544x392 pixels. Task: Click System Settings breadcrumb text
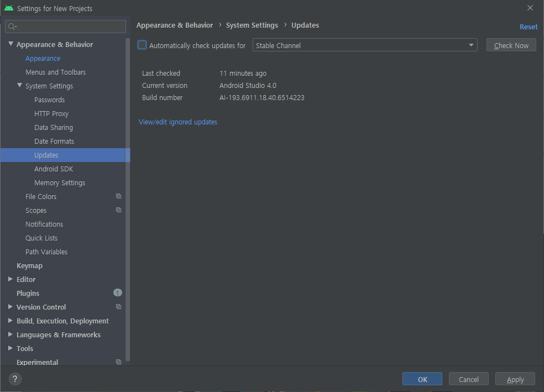pos(252,25)
